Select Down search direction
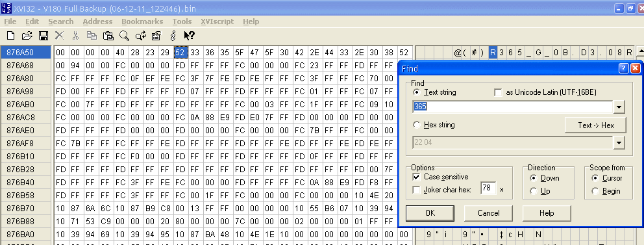644x245 pixels. 533,178
